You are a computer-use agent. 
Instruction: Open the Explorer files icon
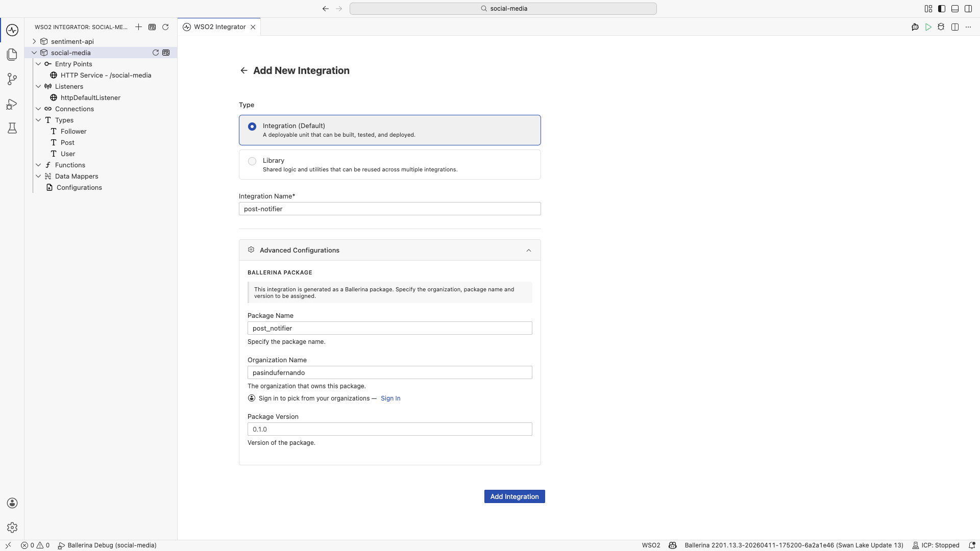click(12, 55)
